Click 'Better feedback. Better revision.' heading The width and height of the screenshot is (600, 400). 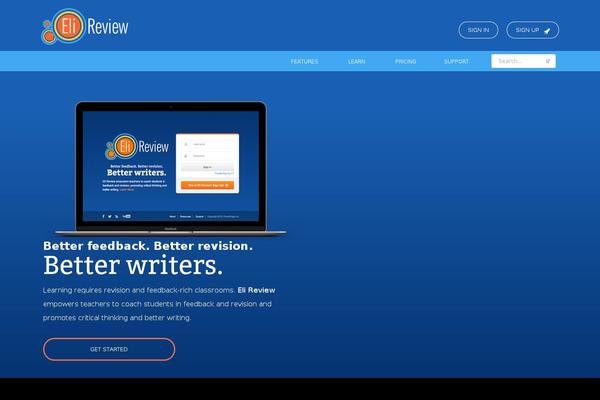point(148,246)
